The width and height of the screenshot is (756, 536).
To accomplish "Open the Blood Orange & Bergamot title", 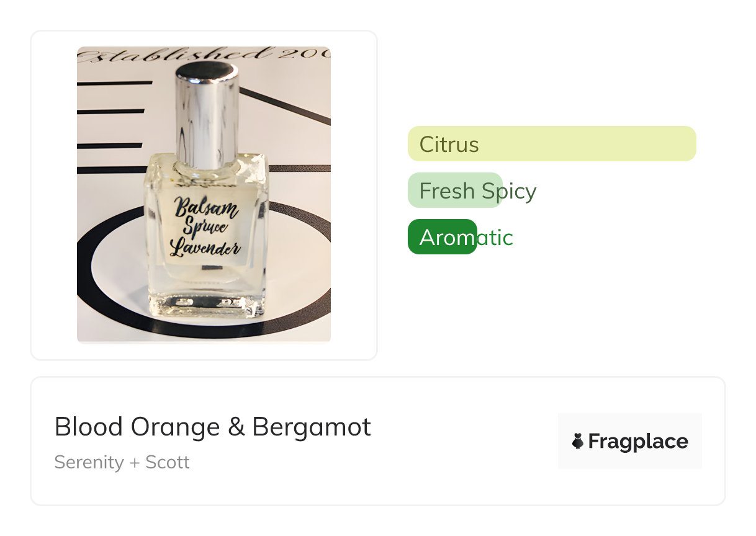I will pyautogui.click(x=213, y=427).
